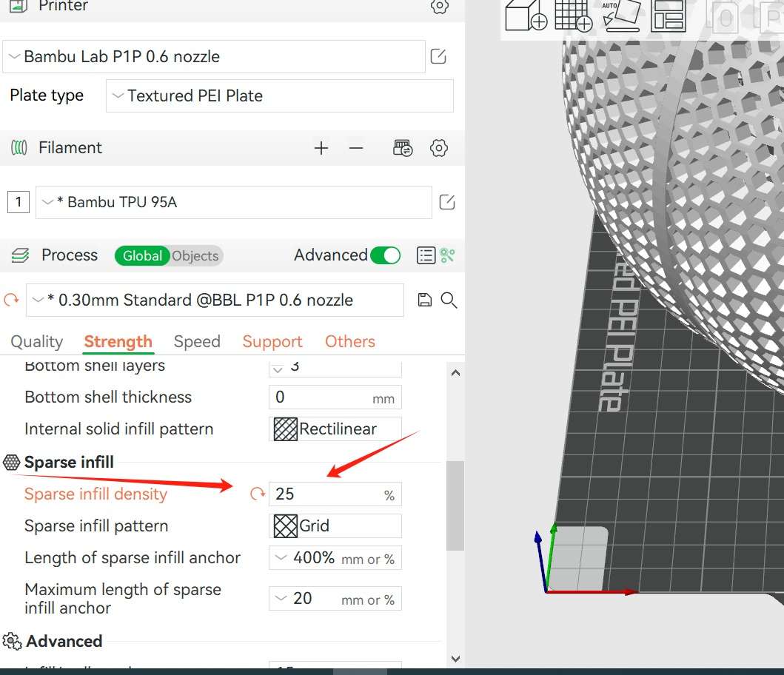Click the Arrange all objects icon

pyautogui.click(x=668, y=16)
